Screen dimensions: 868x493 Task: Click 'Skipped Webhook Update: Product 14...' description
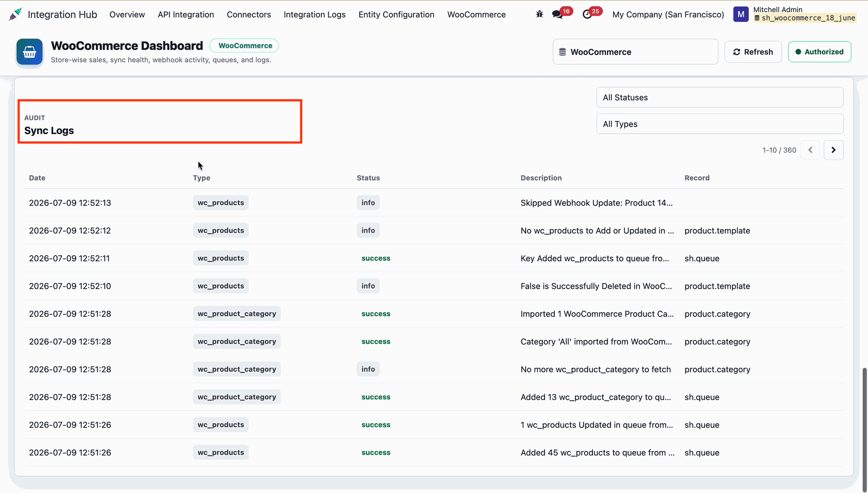click(597, 203)
